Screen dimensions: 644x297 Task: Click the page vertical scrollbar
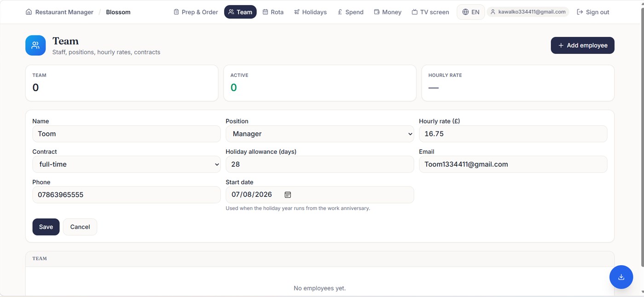tap(642, 138)
